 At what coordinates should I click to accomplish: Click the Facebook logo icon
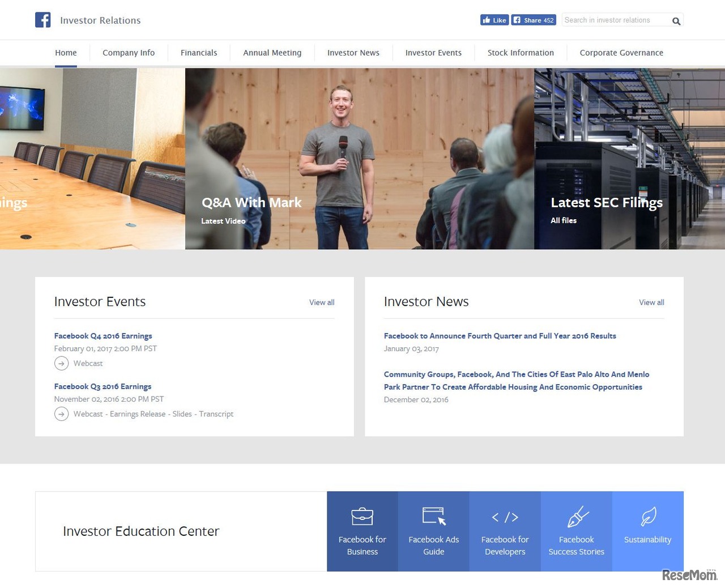point(42,20)
